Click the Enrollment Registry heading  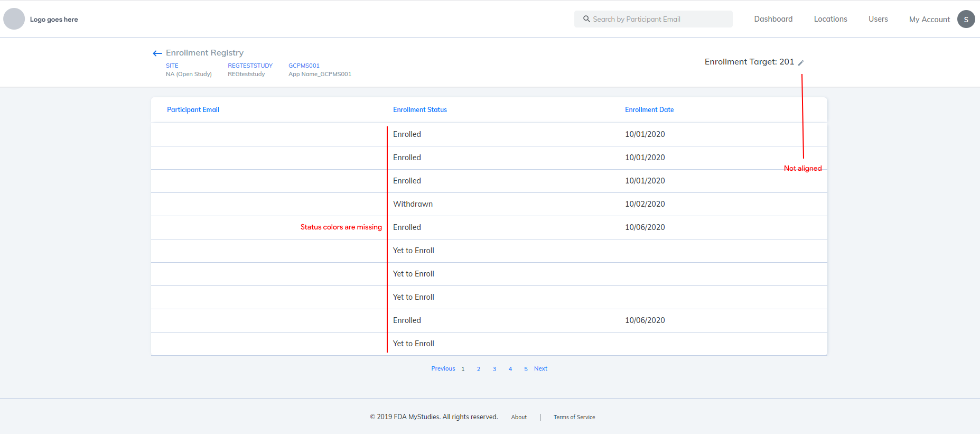pos(204,53)
